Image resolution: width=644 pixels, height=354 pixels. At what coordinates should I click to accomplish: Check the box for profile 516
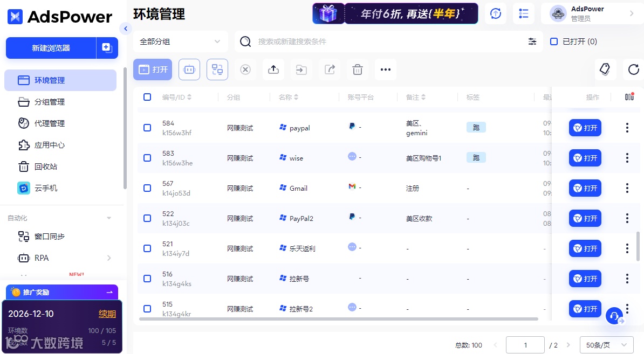[x=147, y=279]
